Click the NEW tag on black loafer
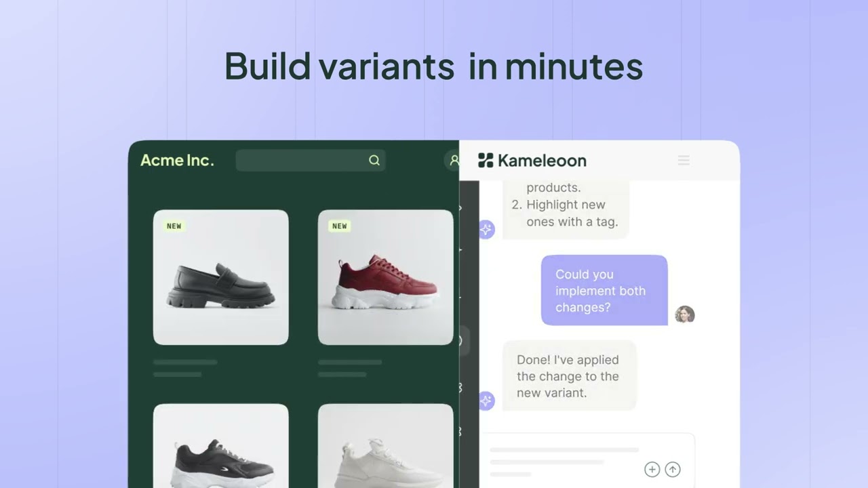The height and width of the screenshot is (488, 868). point(174,226)
